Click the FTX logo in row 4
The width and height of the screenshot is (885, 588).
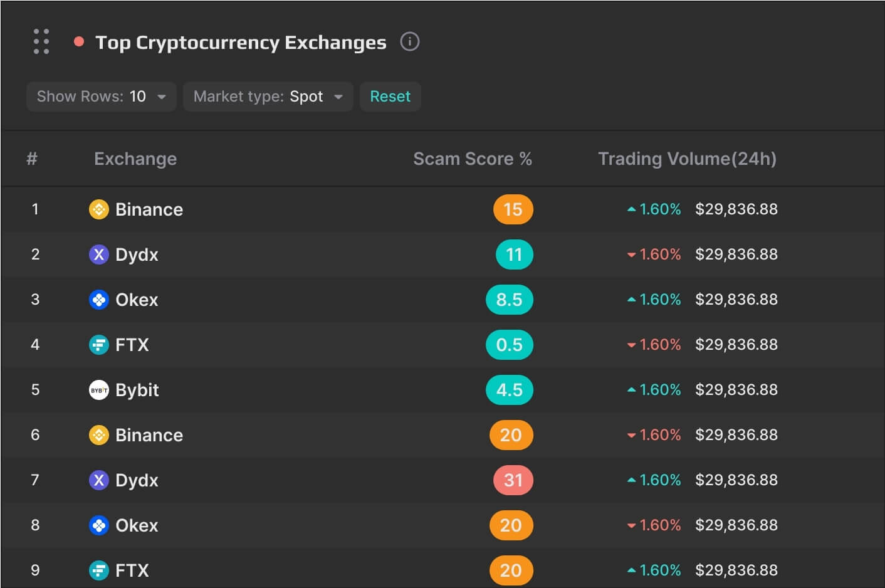point(99,345)
